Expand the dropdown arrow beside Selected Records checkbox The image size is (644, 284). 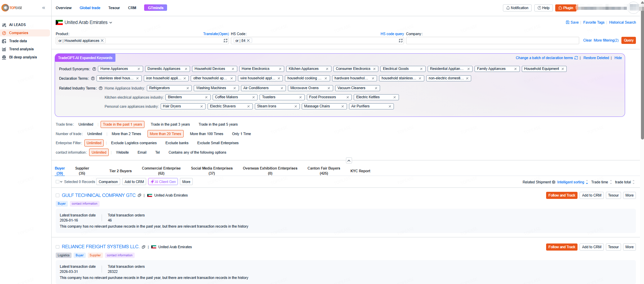[61, 182]
